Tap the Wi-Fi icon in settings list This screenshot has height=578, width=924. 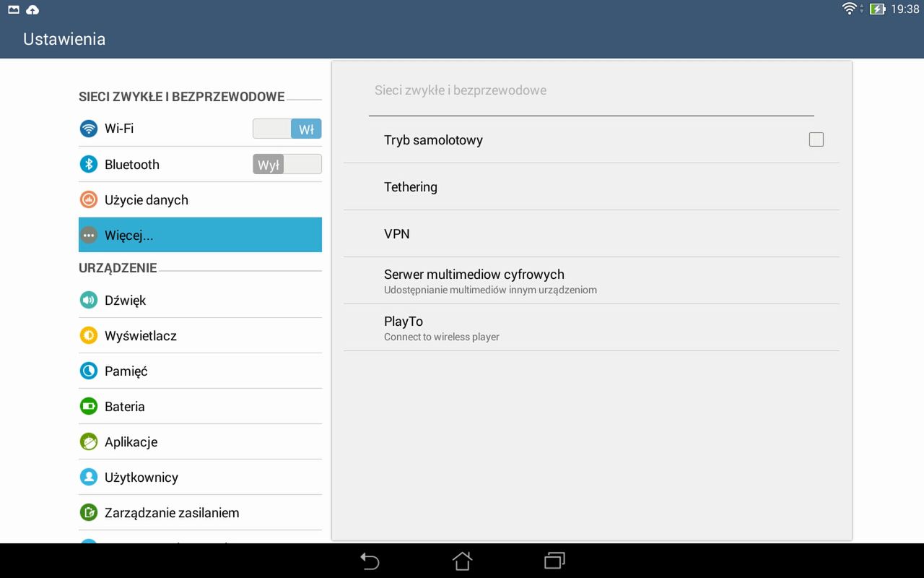coord(89,129)
